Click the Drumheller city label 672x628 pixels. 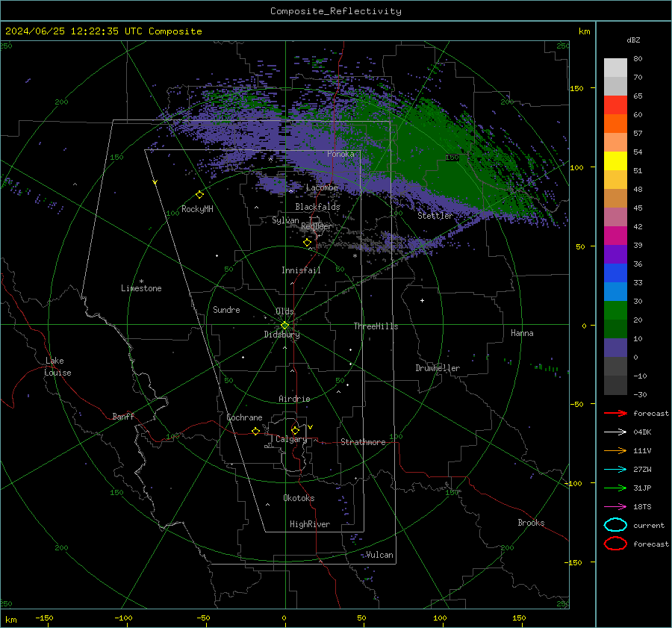coord(438,368)
